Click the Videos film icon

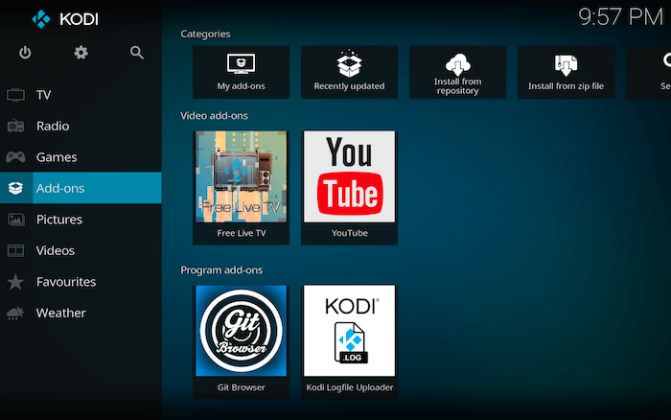pos(16,250)
